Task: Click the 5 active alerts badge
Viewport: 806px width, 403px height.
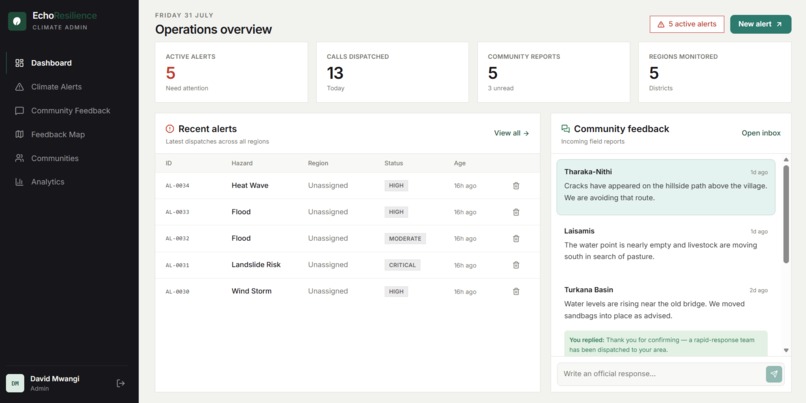Action: [687, 24]
